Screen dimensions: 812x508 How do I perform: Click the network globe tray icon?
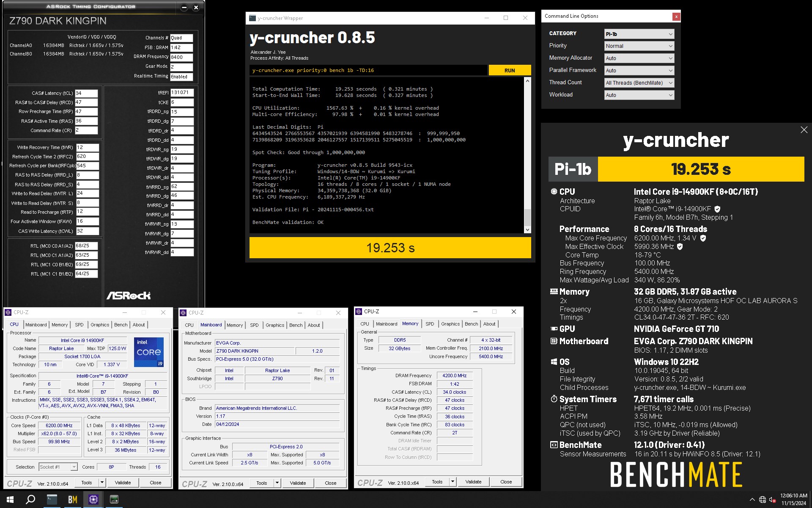click(763, 500)
